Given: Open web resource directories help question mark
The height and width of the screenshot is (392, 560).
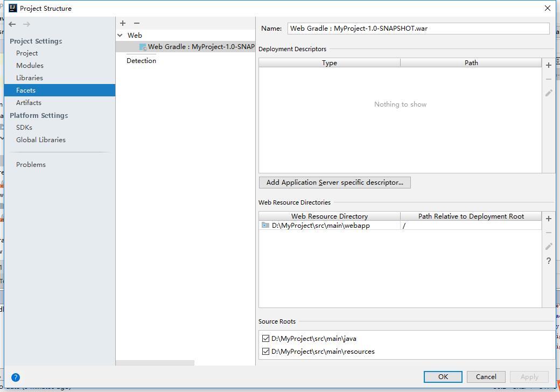Looking at the screenshot, I should pos(549,261).
